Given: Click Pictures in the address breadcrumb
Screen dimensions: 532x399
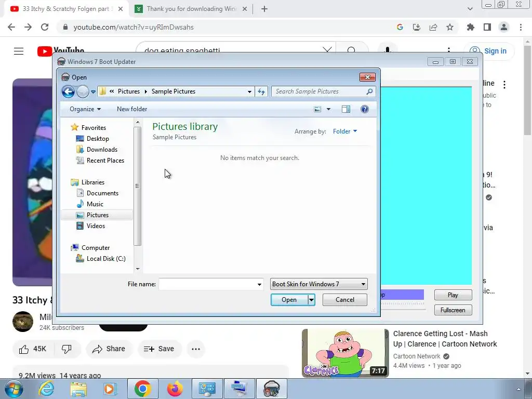Looking at the screenshot, I should click(x=129, y=91).
